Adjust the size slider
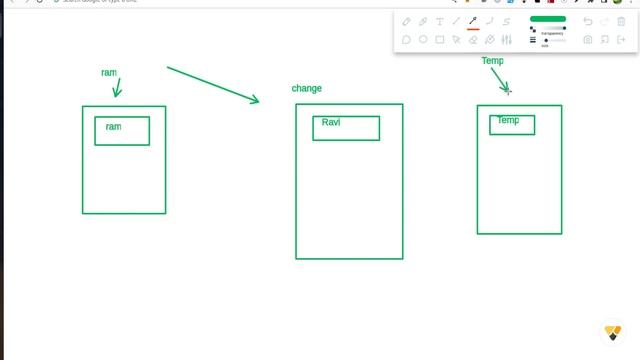The width and height of the screenshot is (640, 360). click(x=554, y=40)
